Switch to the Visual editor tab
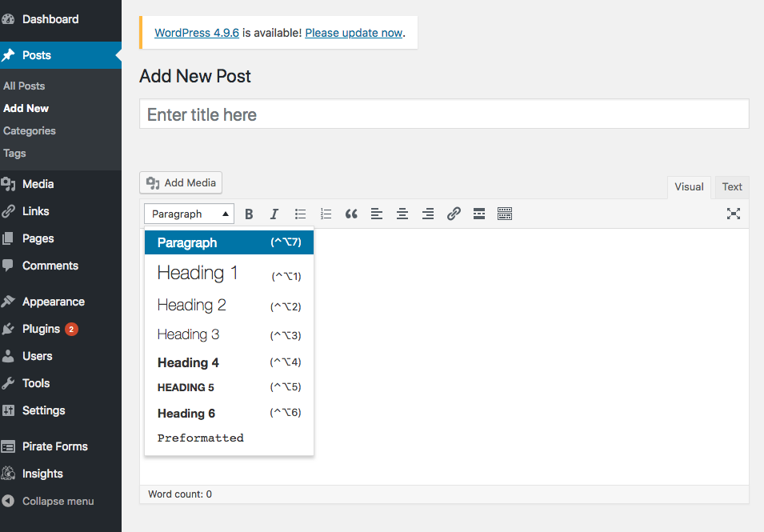 (x=689, y=187)
